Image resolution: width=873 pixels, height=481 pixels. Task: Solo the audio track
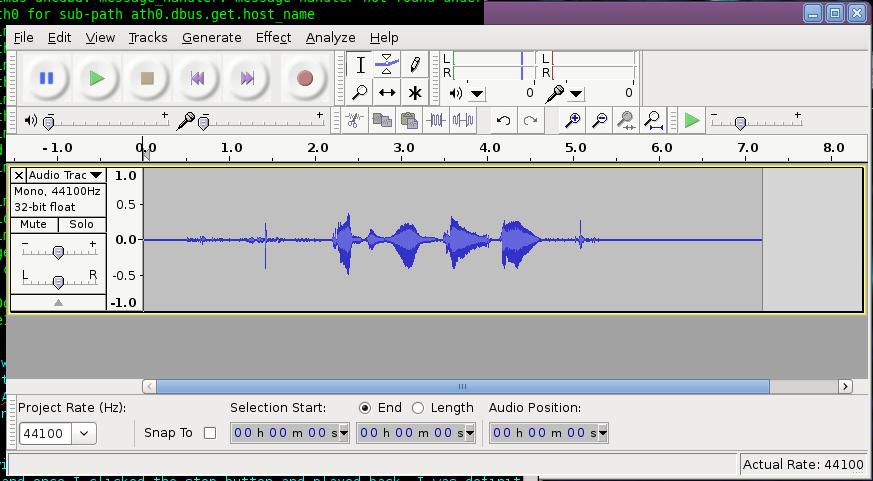tap(81, 225)
